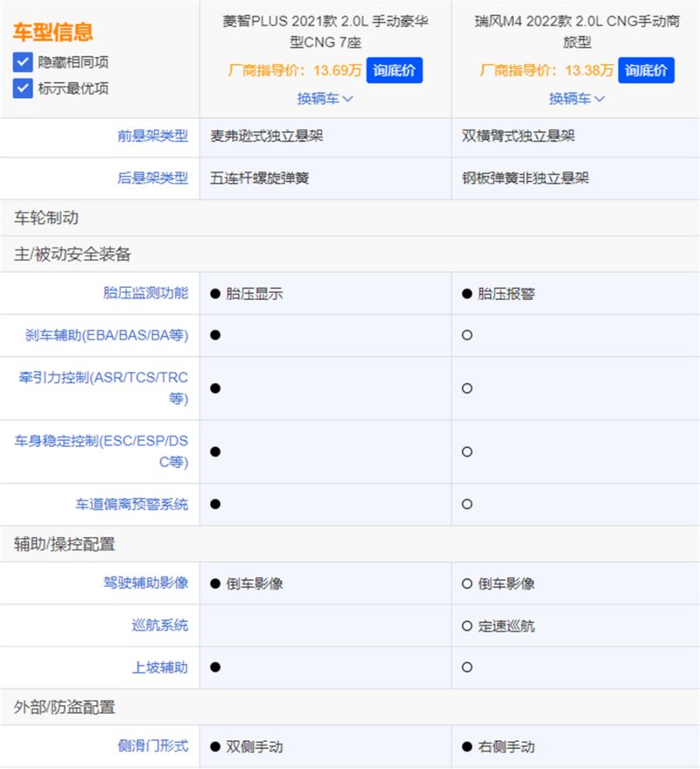The width and height of the screenshot is (700, 769).
Task: Collapse the 外部/防盗配置 section header
Action: pyautogui.click(x=350, y=707)
